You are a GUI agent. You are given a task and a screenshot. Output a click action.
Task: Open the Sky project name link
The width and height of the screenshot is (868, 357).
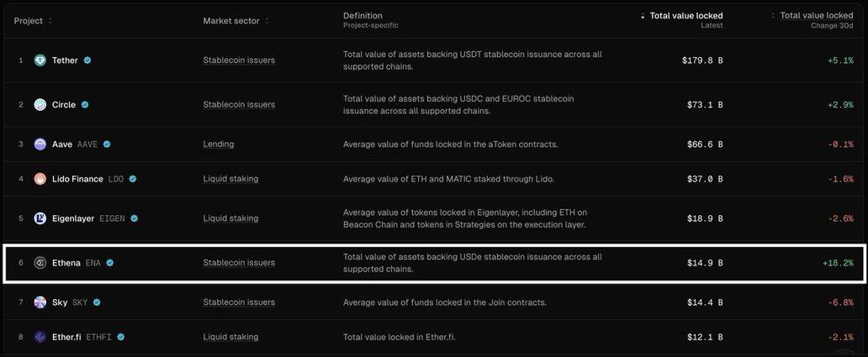[x=60, y=302]
